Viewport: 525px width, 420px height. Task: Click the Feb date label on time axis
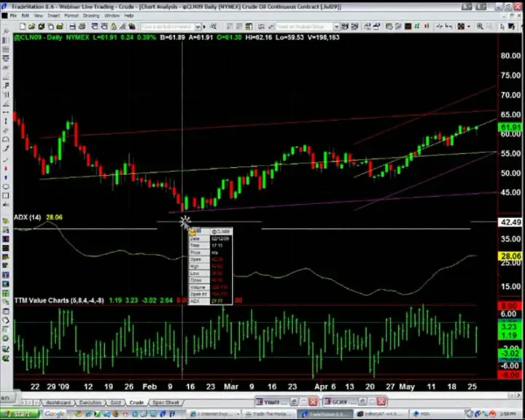pos(149,387)
